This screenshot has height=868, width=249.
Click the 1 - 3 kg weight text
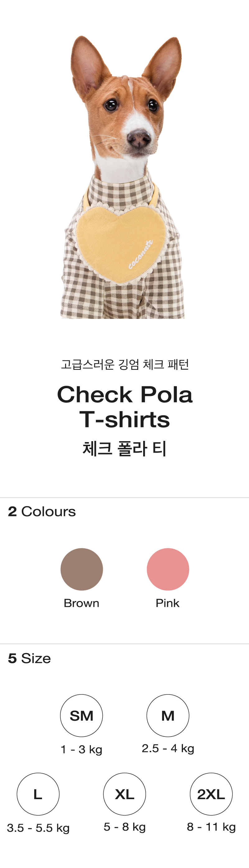[x=82, y=749]
